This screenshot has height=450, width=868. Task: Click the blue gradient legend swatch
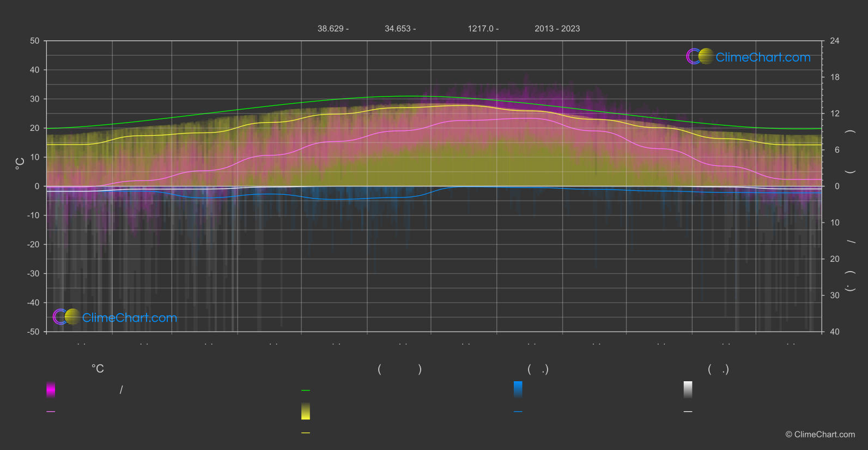(x=518, y=389)
